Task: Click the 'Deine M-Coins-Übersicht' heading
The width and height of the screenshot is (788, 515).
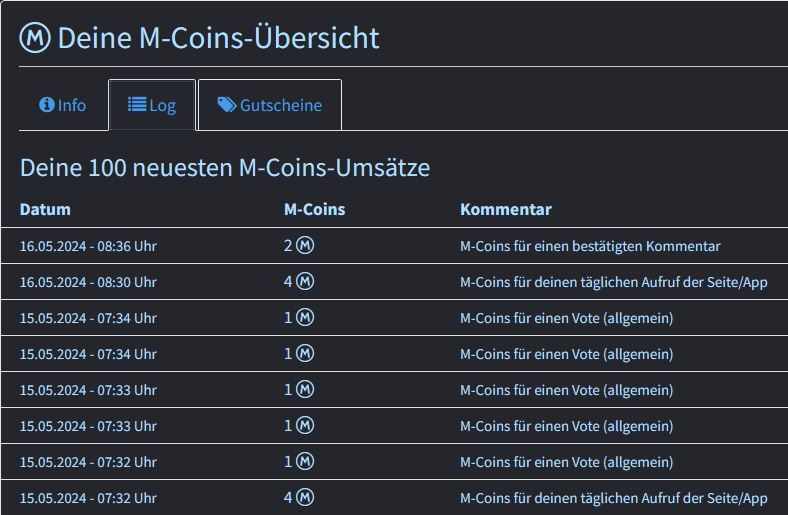Action: [x=218, y=38]
